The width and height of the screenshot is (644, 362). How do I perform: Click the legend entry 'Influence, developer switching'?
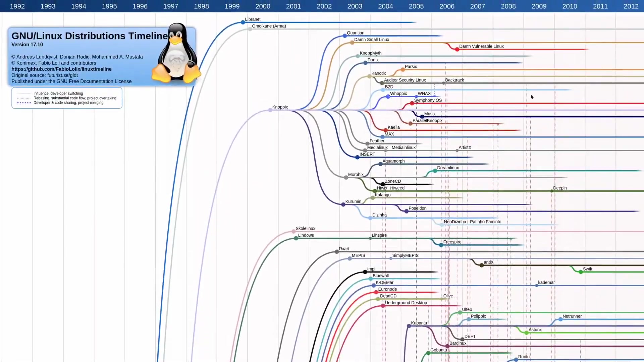pos(58,94)
